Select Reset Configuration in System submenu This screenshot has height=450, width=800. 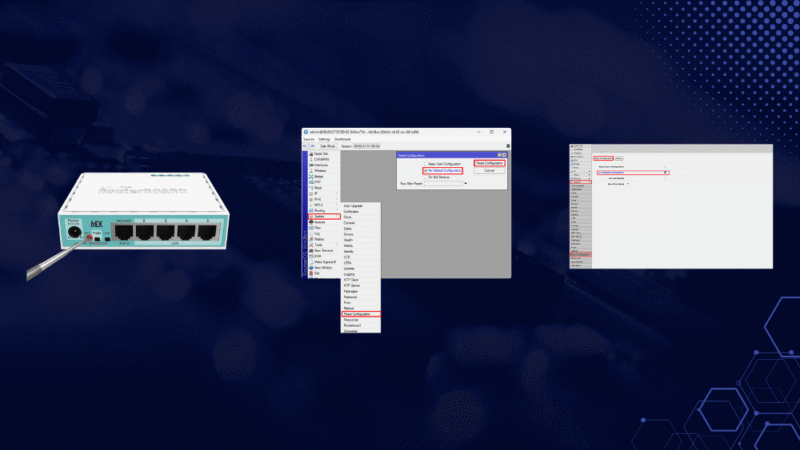click(361, 314)
